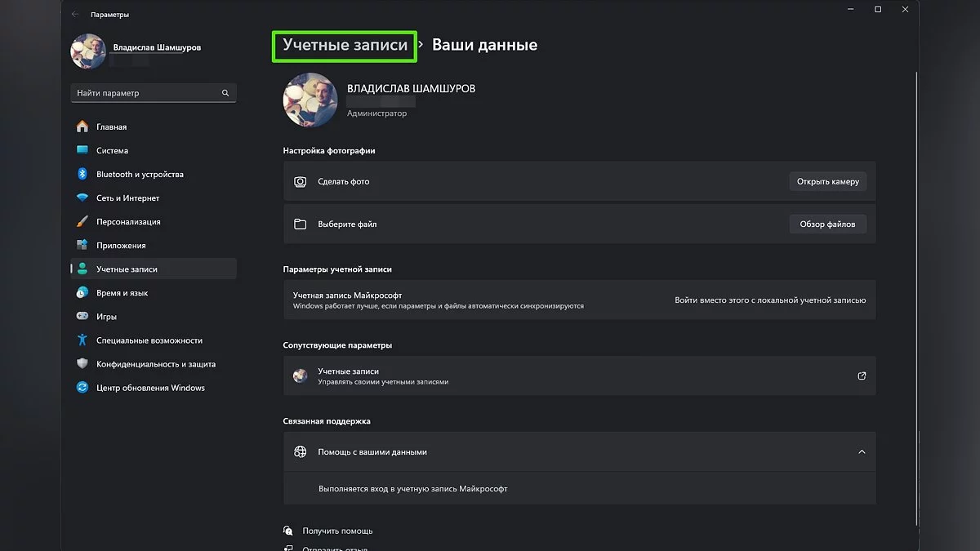The image size is (980, 551).
Task: Collapse the Помощь с вашими данными section
Action: pyautogui.click(x=862, y=451)
